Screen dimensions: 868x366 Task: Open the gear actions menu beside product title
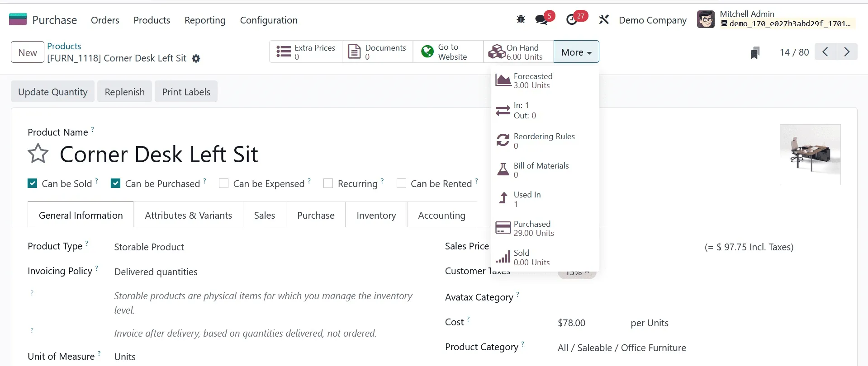[x=196, y=58]
